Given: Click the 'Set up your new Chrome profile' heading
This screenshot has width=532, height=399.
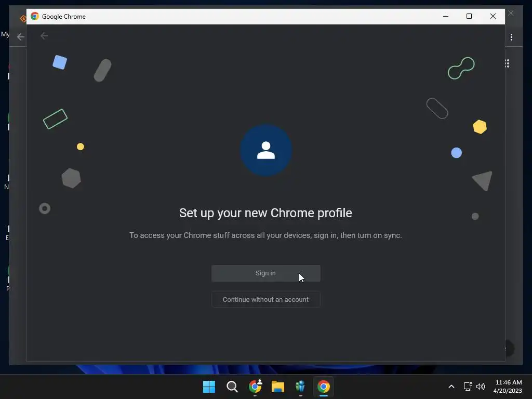Looking at the screenshot, I should pos(265,213).
